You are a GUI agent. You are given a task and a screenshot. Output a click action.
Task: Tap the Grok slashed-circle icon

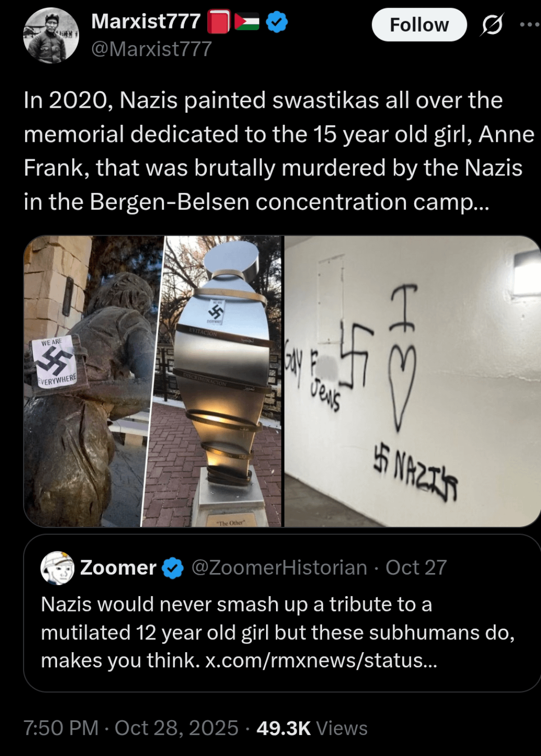tap(491, 25)
